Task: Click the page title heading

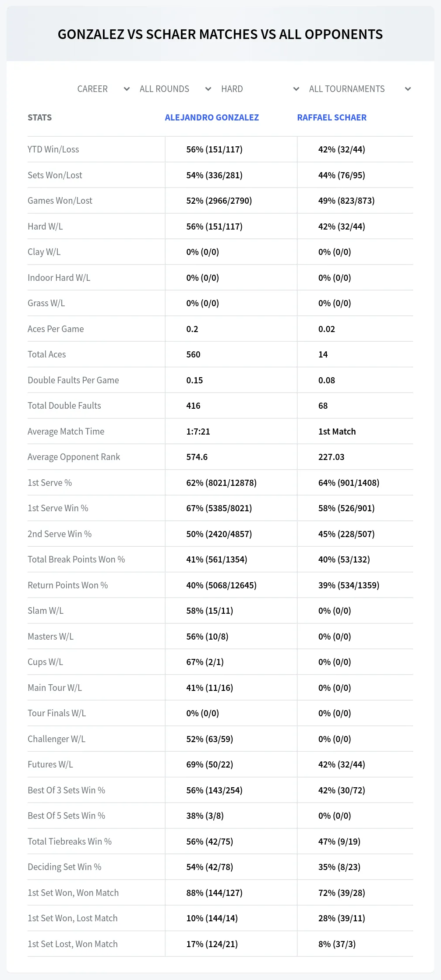Action: click(x=220, y=34)
